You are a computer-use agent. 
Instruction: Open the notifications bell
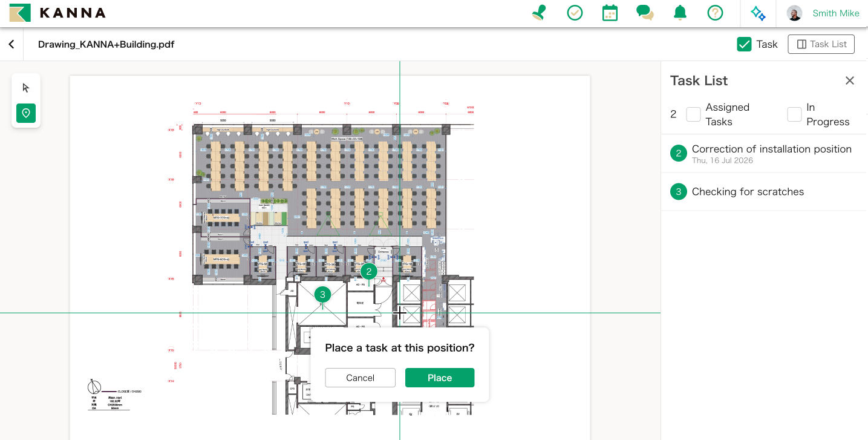pos(680,13)
